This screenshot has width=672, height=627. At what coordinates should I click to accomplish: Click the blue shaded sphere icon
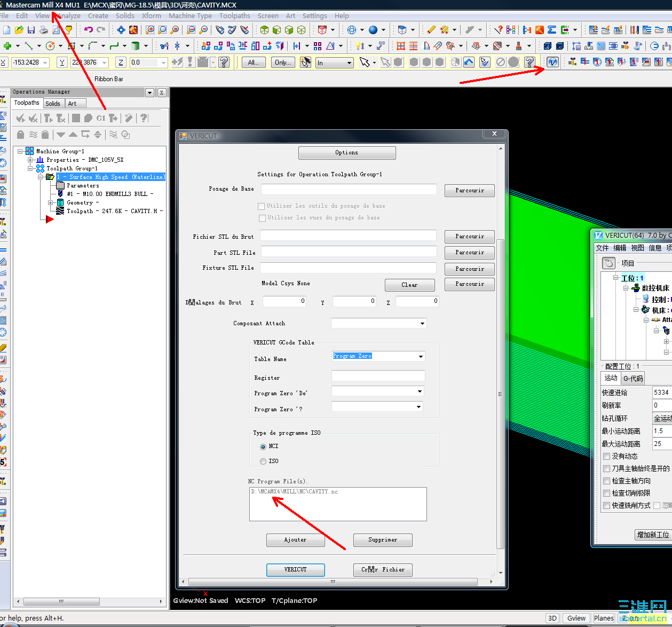(373, 30)
